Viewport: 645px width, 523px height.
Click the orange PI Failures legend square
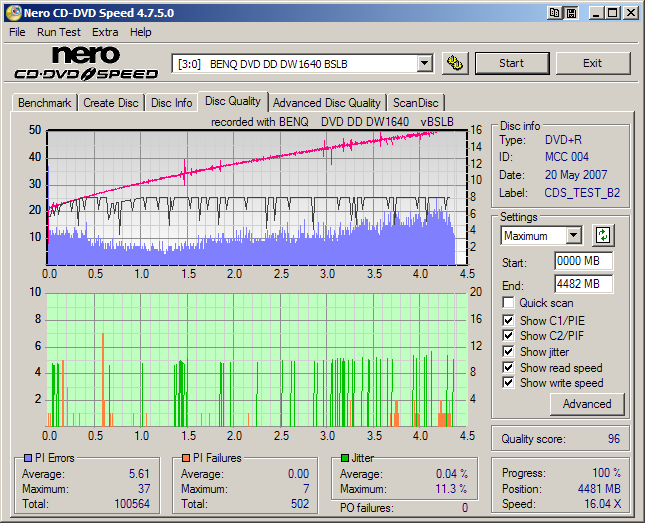185,458
